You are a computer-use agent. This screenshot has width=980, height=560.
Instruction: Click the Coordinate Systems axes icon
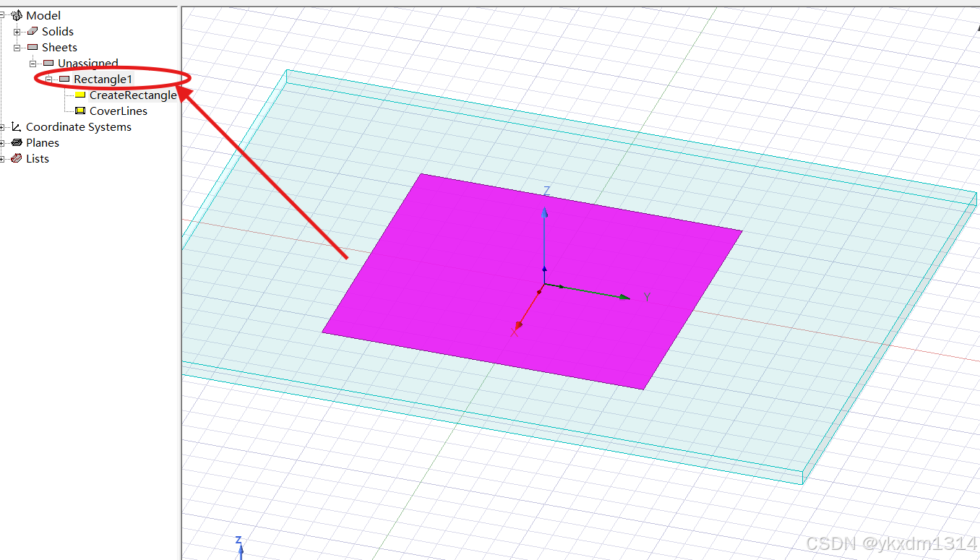[17, 127]
